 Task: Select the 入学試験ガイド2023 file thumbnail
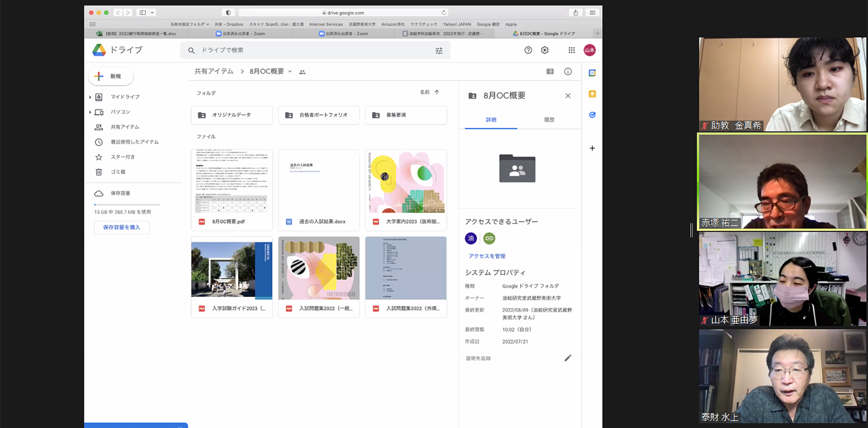click(x=232, y=277)
